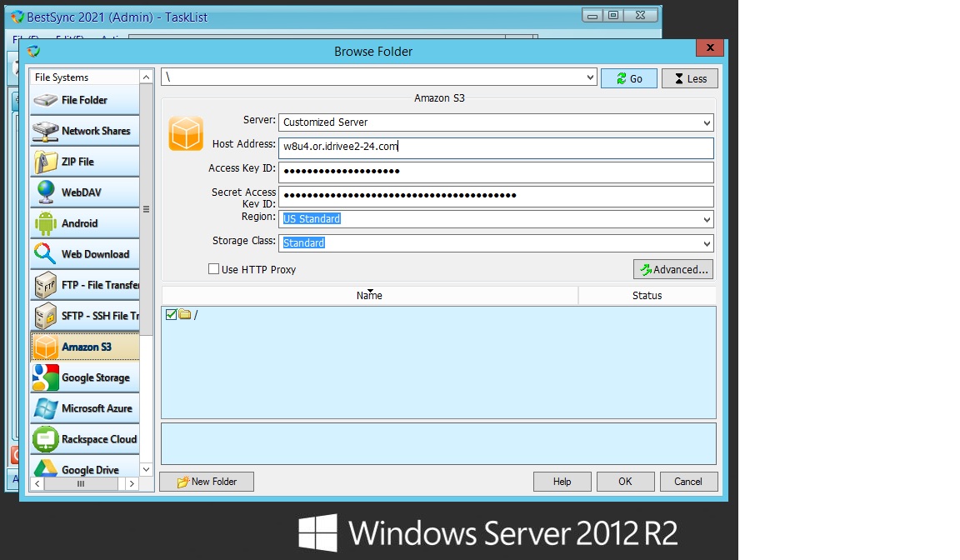Image resolution: width=960 pixels, height=560 pixels.
Task: Click the Help button
Action: [x=562, y=482]
